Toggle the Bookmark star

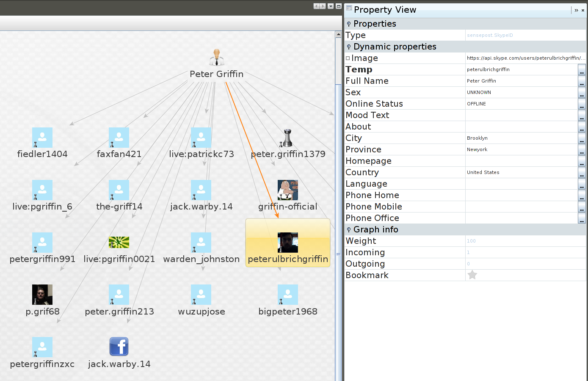click(x=472, y=275)
